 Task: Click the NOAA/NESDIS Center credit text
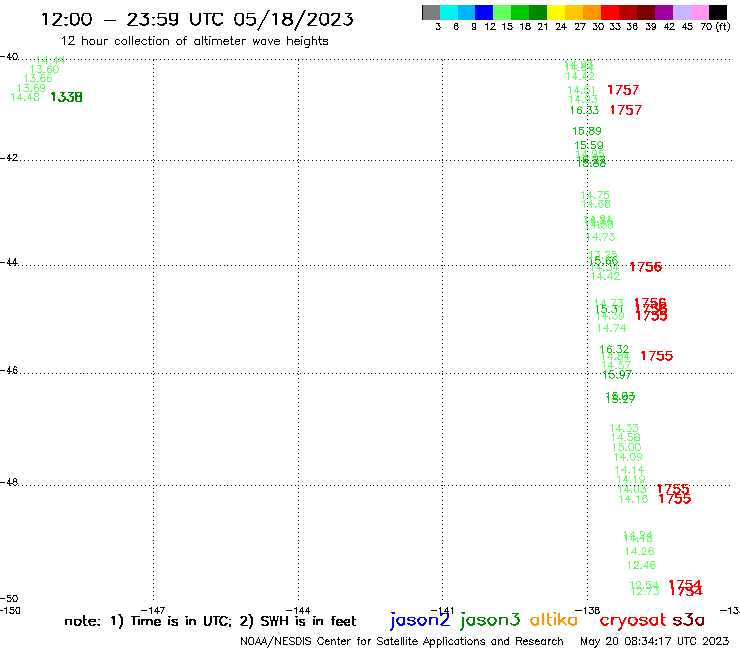[402, 641]
